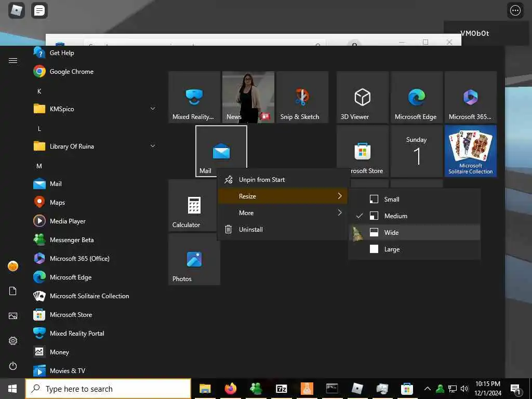
Task: Launch the Microsoft Edge tile
Action: (417, 97)
